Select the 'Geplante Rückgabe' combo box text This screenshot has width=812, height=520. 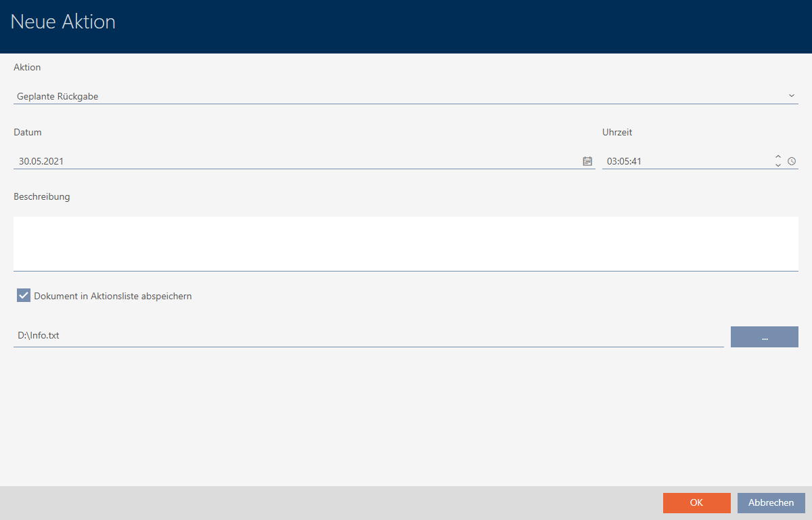(58, 96)
